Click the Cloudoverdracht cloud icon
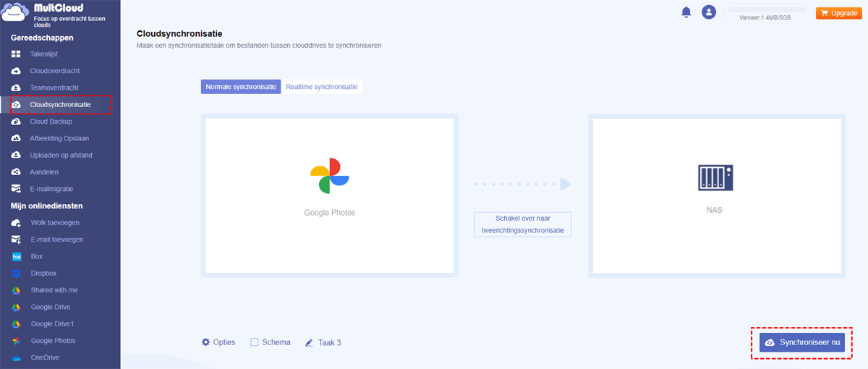The width and height of the screenshot is (868, 369). coord(17,71)
